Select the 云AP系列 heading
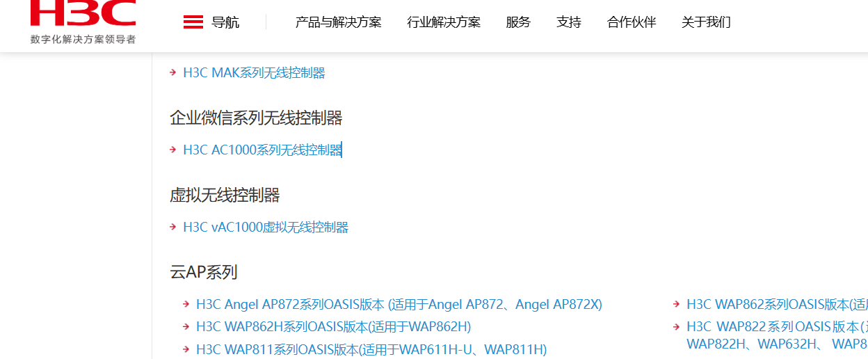 pyautogui.click(x=204, y=272)
